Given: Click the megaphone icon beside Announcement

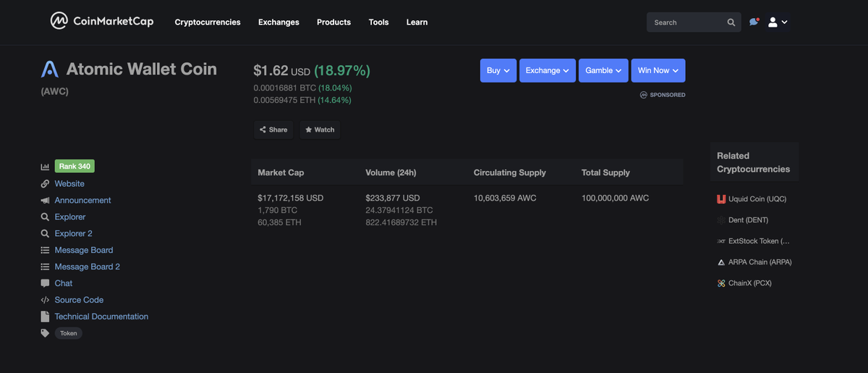Looking at the screenshot, I should pyautogui.click(x=45, y=201).
